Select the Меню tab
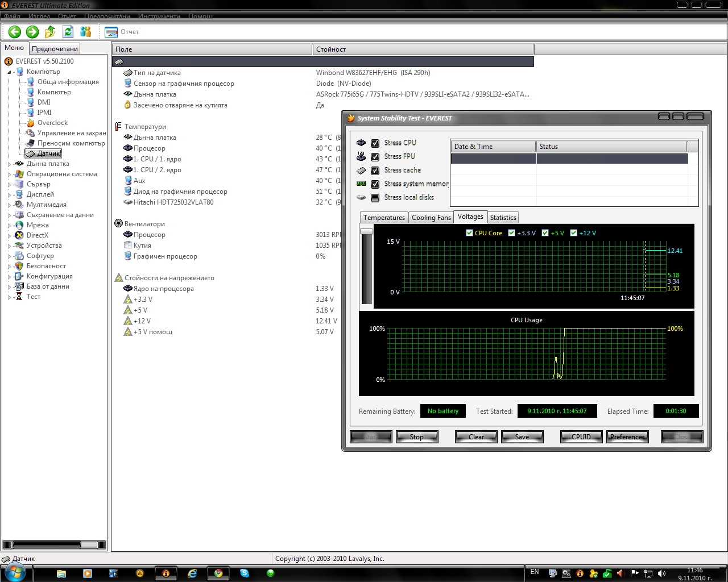Screen dimensions: 728x582 [x=14, y=48]
